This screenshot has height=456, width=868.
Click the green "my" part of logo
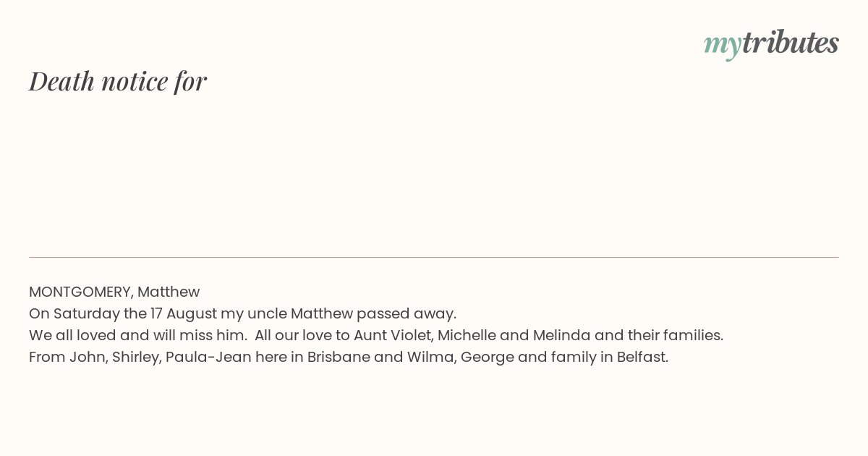coord(723,46)
